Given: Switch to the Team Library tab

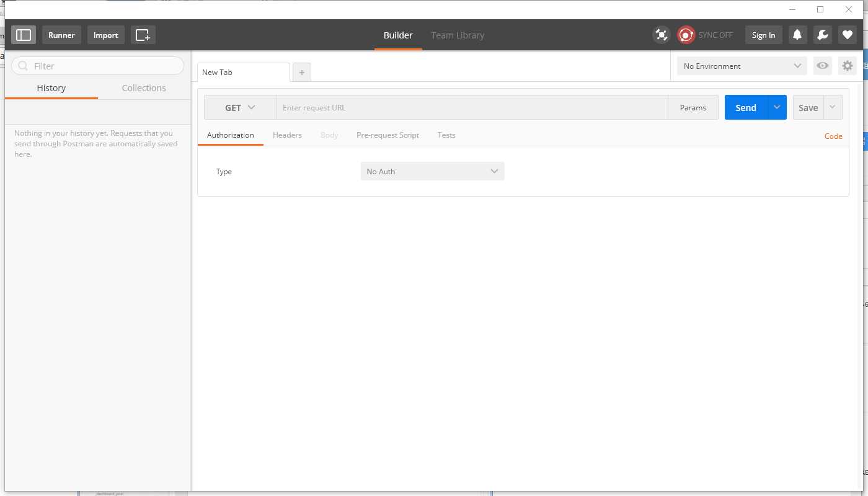Looking at the screenshot, I should click(x=458, y=35).
